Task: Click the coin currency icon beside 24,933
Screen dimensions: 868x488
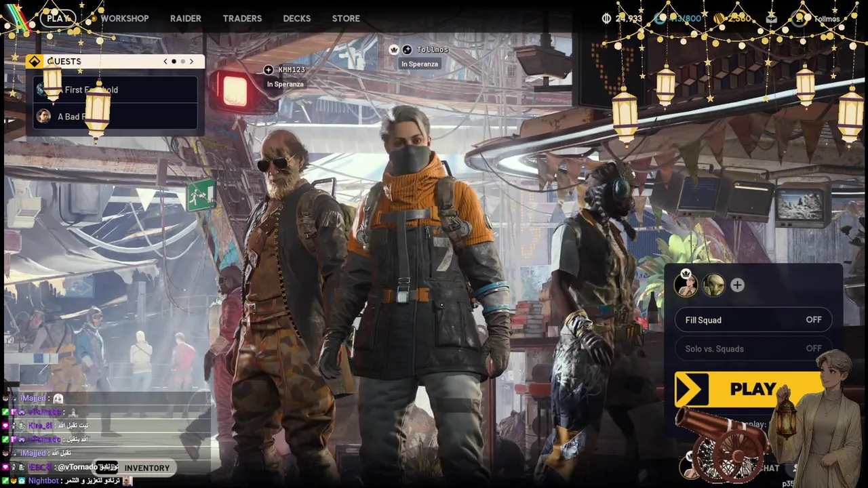Action: tap(606, 18)
